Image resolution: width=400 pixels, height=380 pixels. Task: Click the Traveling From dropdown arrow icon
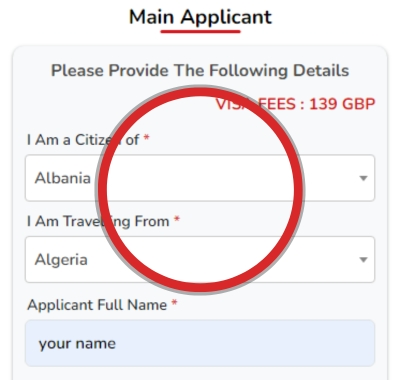coord(363,260)
